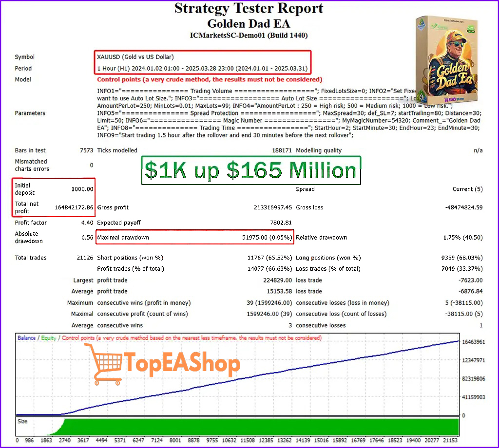Click the consecutive profit value '1599246.00 (39)'
This screenshot has width=499, height=448.
[x=269, y=314]
